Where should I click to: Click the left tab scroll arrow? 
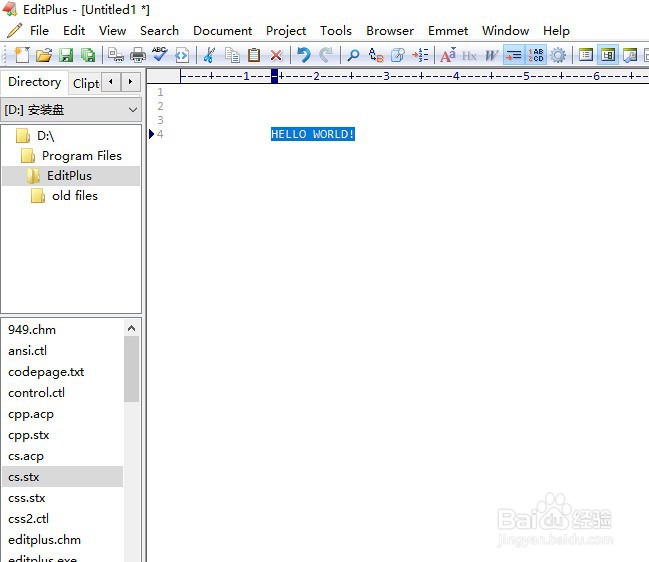click(111, 82)
